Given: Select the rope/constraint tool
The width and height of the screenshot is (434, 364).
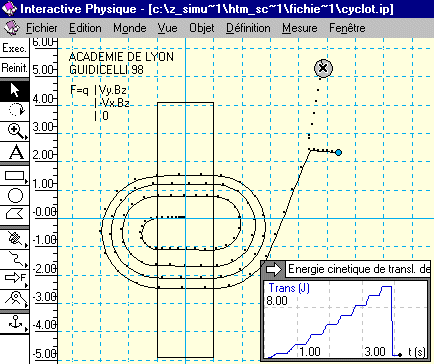Looking at the screenshot, I should [14, 239].
